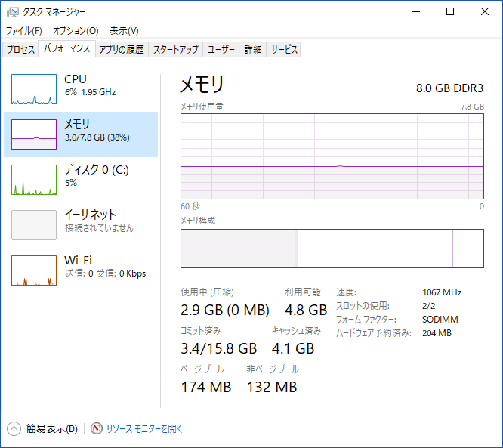503x448 pixels.
Task: Open the 表示(V) menu
Action: [x=124, y=31]
